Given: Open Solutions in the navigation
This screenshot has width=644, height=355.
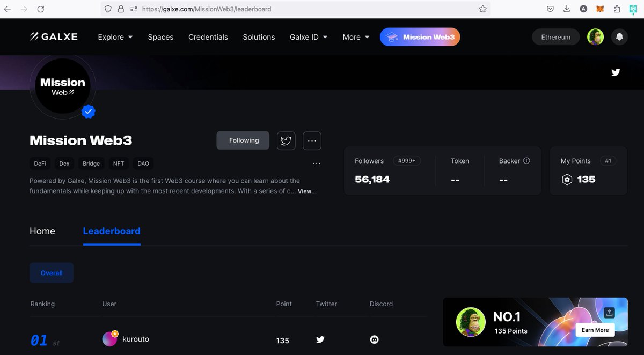Looking at the screenshot, I should coord(259,37).
